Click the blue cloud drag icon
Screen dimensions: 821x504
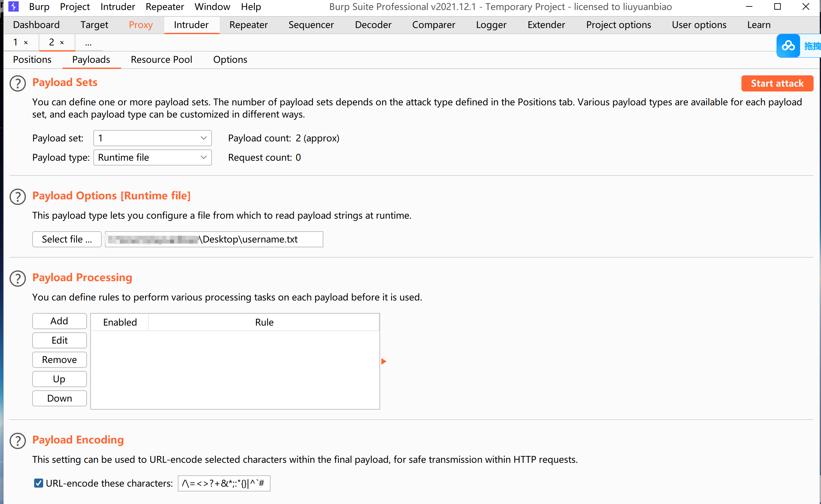(788, 46)
